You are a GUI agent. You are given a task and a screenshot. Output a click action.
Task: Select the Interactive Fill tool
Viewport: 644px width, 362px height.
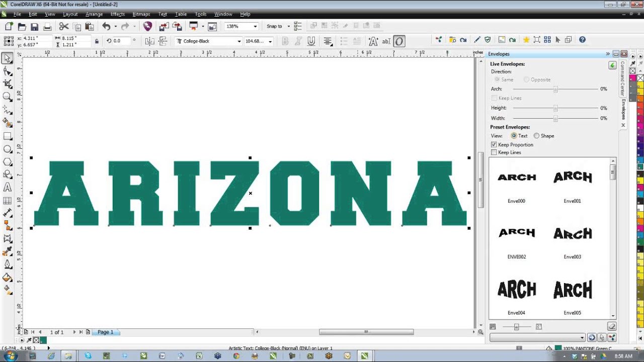click(x=8, y=290)
